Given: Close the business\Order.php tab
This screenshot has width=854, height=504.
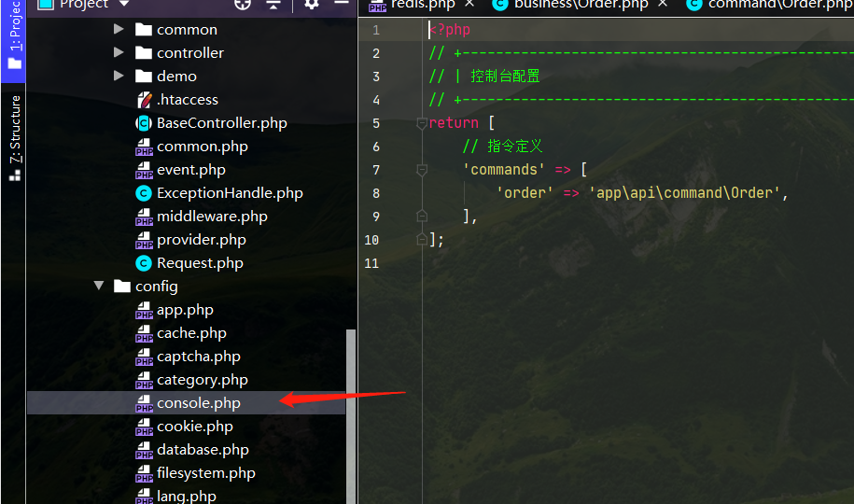Looking at the screenshot, I should [x=663, y=4].
